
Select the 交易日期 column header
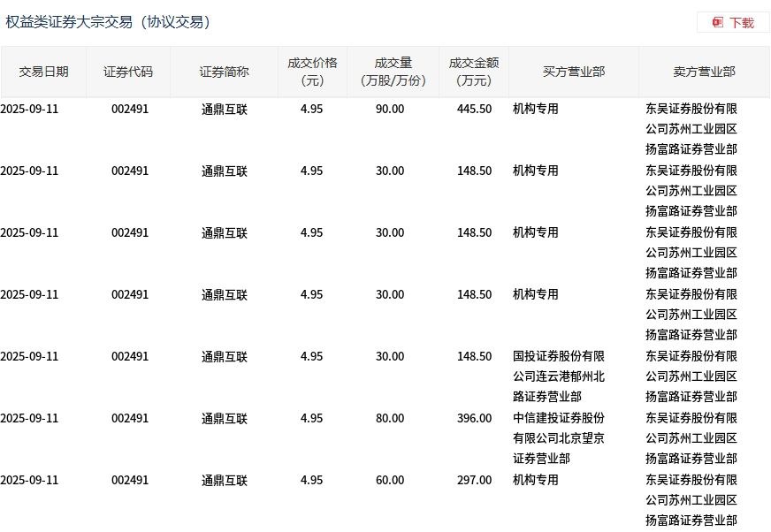click(x=43, y=72)
